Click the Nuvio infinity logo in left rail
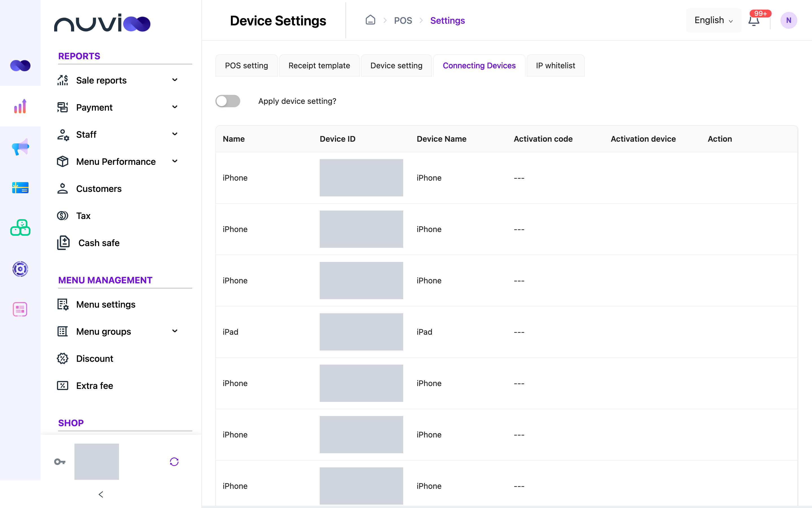The height and width of the screenshot is (508, 812). (20, 65)
